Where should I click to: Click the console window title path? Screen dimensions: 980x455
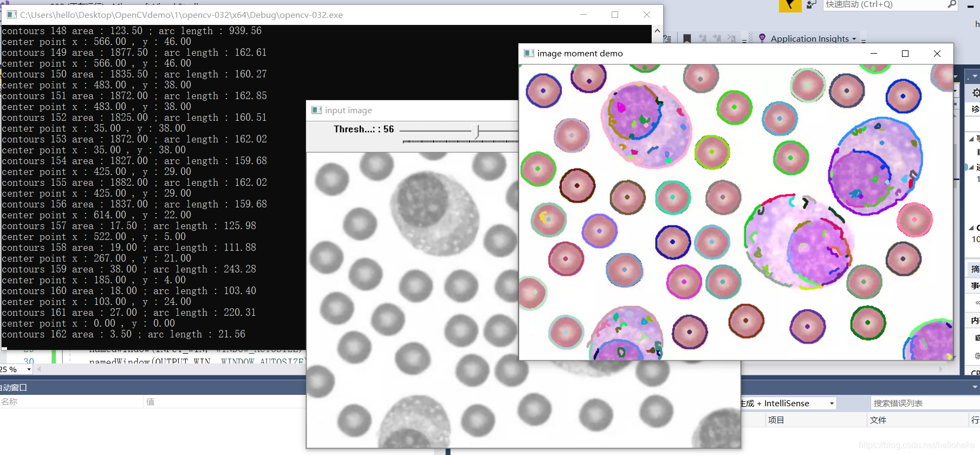181,15
